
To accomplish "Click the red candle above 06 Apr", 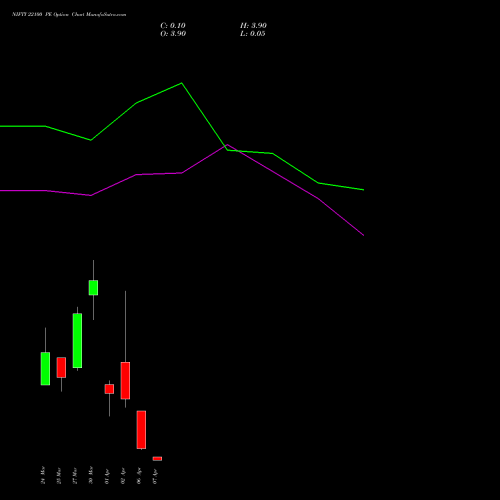I will tap(141, 430).
